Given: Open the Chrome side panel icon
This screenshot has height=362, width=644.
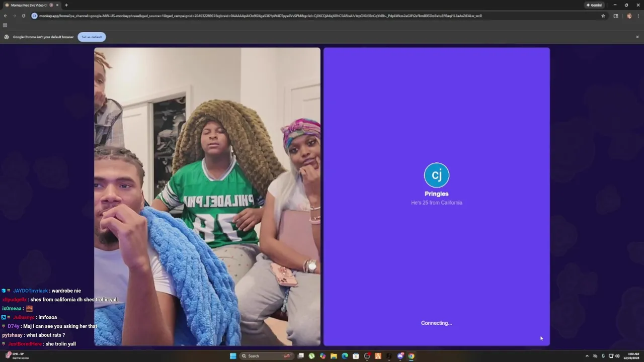Looking at the screenshot, I should pos(616,16).
